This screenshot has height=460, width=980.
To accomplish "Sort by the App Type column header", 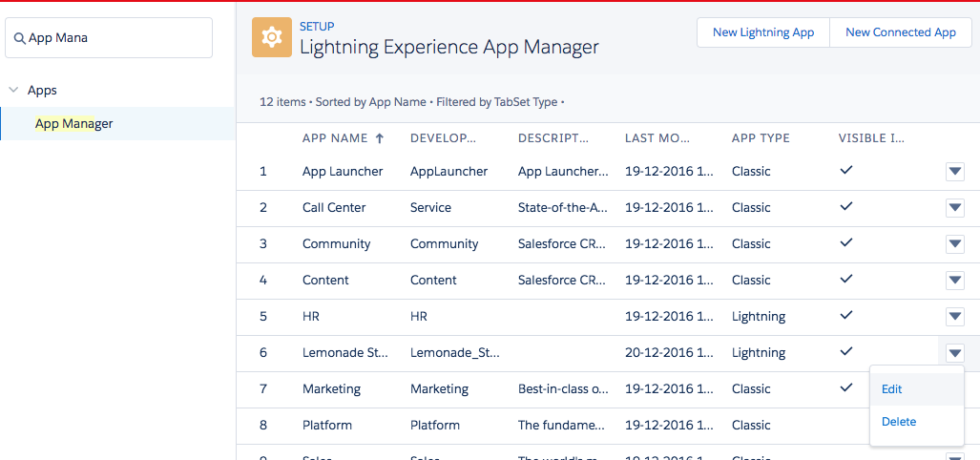I will click(761, 138).
